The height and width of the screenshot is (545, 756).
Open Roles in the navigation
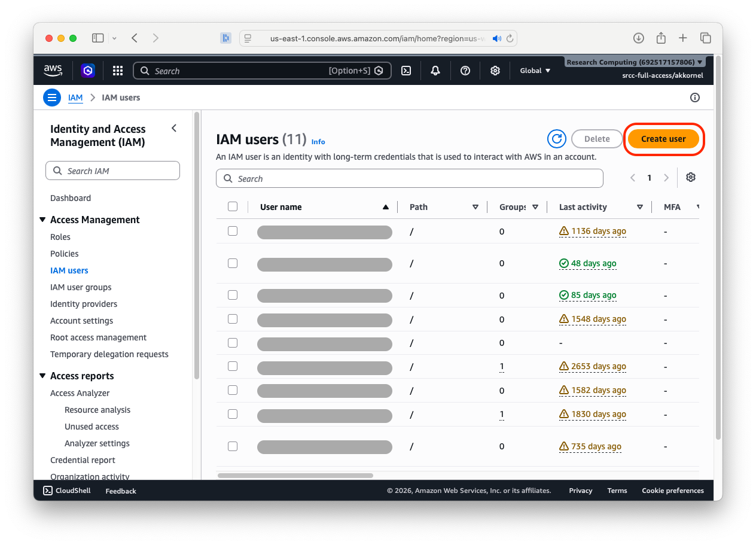pyautogui.click(x=60, y=237)
